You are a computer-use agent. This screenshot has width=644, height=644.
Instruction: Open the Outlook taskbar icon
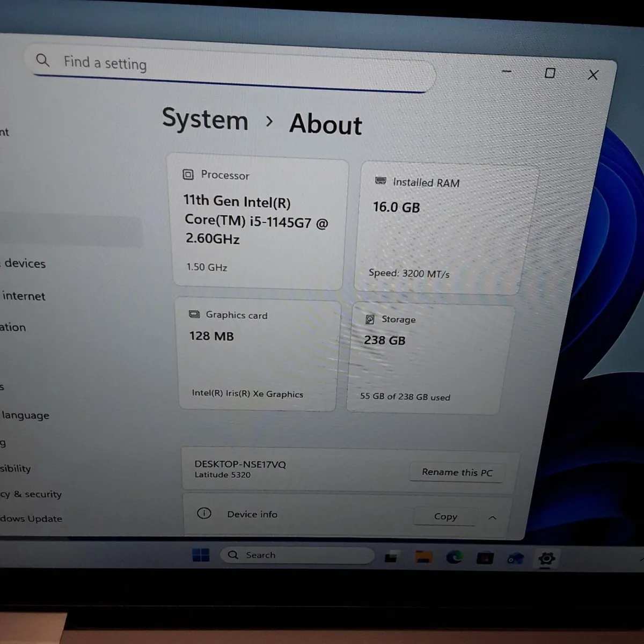click(x=516, y=559)
